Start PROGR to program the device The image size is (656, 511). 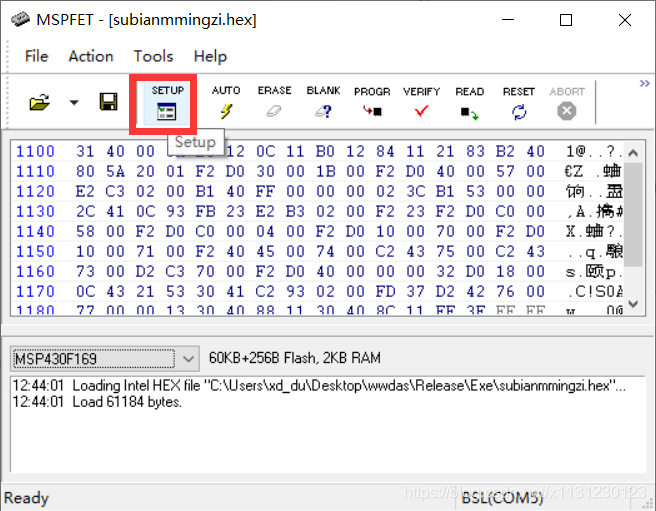372,104
